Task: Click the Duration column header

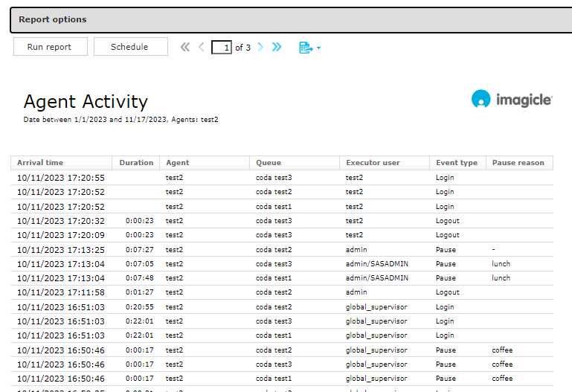Action: click(x=136, y=163)
